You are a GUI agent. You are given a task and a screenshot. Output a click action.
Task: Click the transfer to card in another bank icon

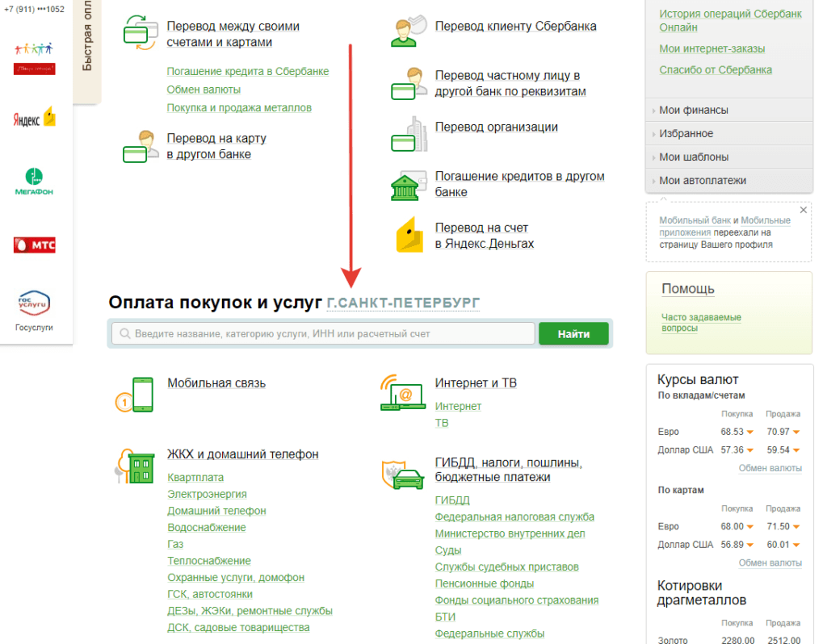tap(141, 146)
